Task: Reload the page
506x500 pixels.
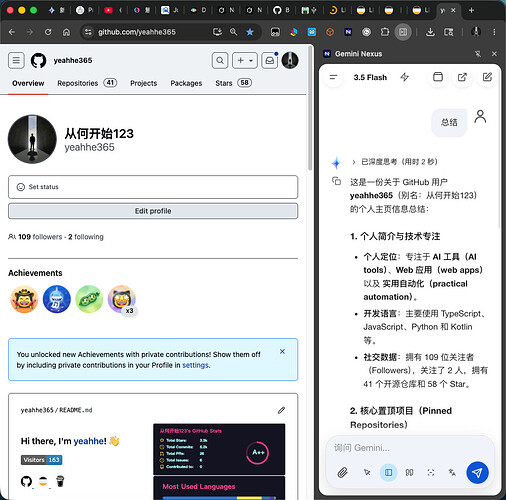Action: [x=48, y=32]
